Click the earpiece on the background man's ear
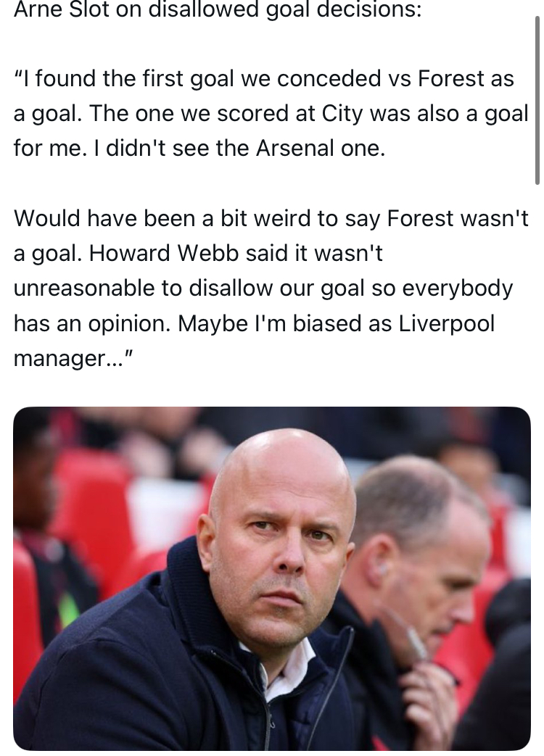 [x=379, y=568]
